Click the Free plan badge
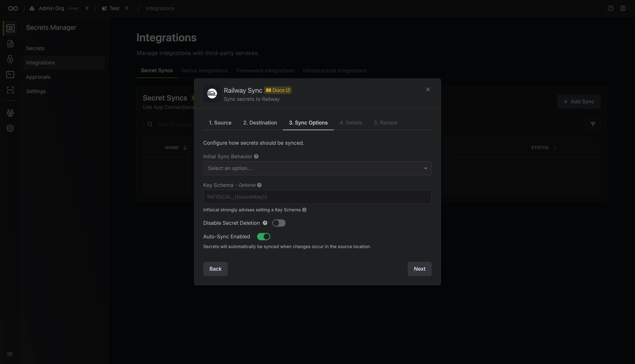This screenshot has height=364, width=635. pos(73,8)
